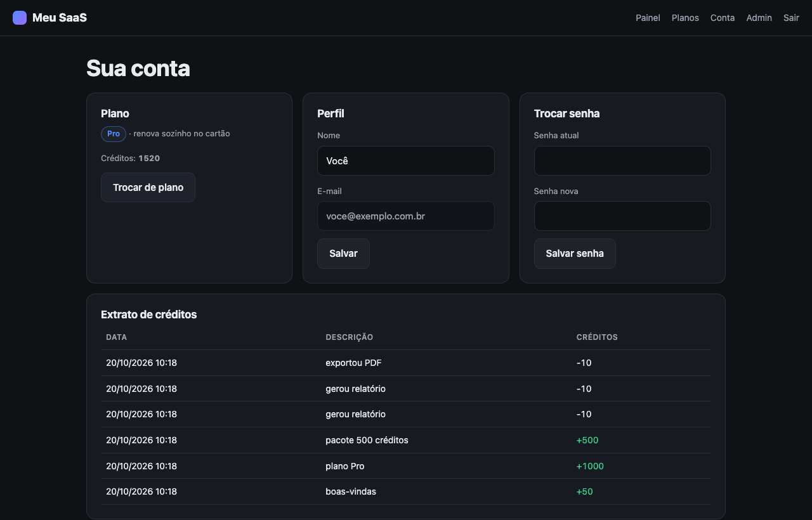Focus the Nome input field

click(406, 161)
